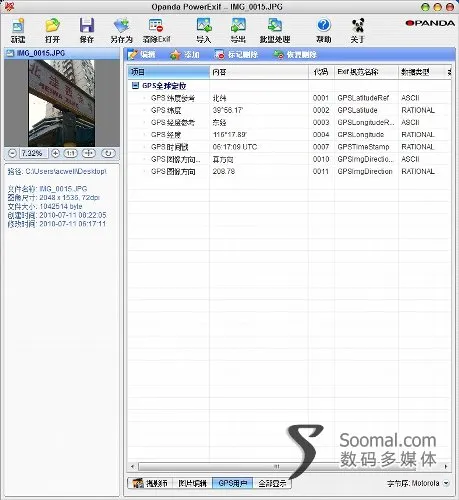Click the right arrow of horizontal scrollbar
Image resolution: width=459 pixels, height=500 pixels.
point(446,466)
